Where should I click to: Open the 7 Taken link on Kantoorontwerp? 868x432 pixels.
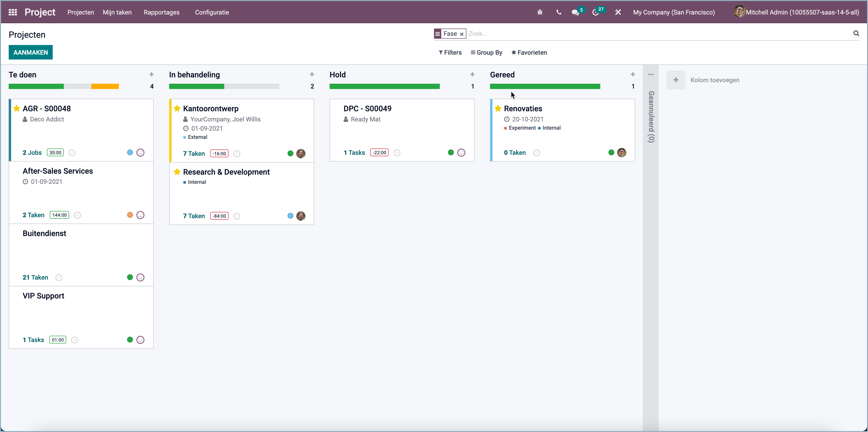(194, 153)
